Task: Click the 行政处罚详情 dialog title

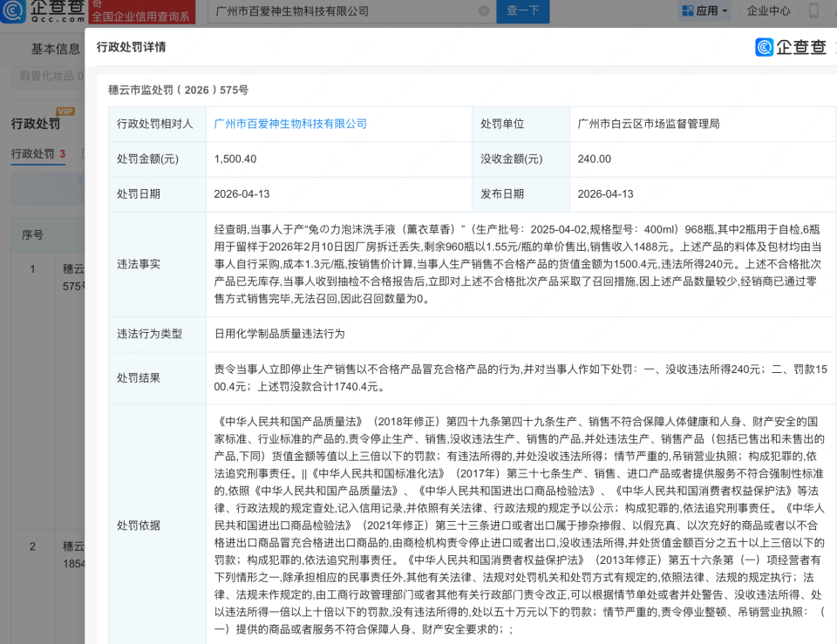Action: (x=131, y=47)
